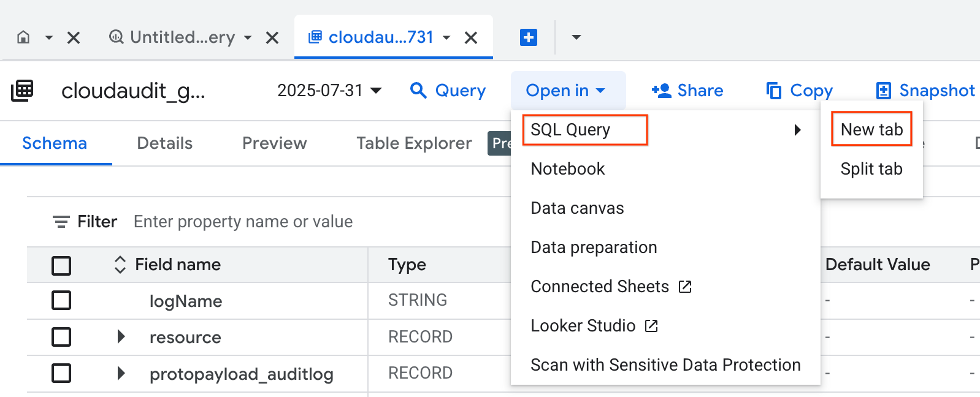Close the cloudaudit table tab

[471, 38]
